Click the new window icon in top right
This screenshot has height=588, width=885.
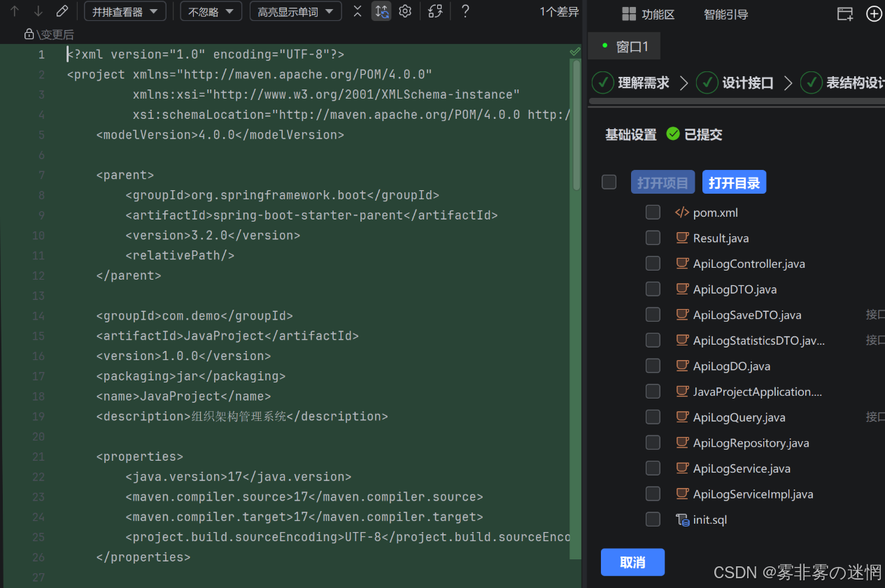pos(845,14)
